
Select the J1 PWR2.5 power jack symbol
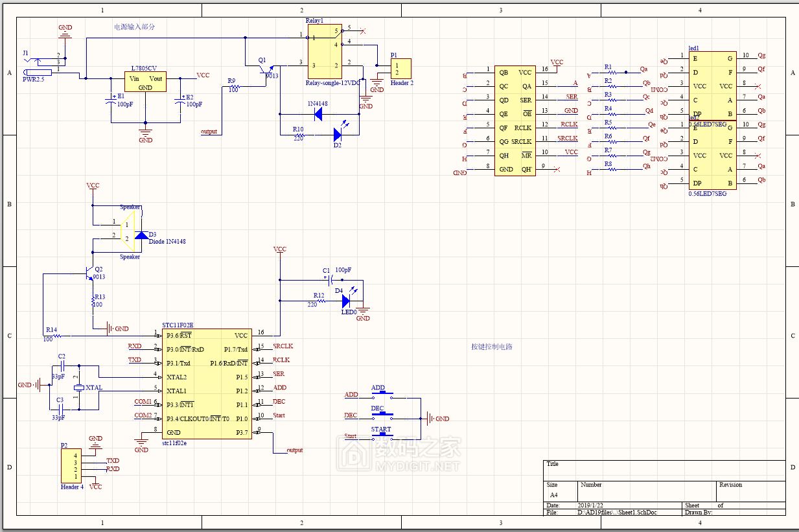pos(39,66)
